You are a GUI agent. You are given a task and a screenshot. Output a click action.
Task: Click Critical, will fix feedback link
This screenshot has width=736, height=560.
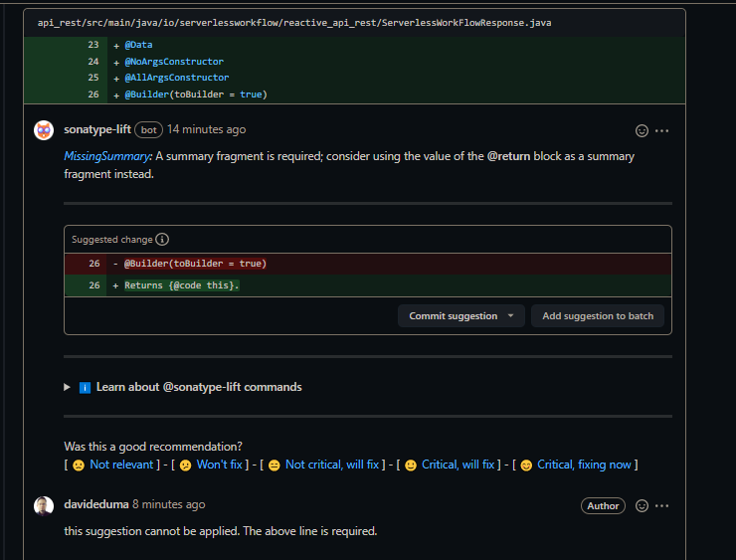(459, 465)
